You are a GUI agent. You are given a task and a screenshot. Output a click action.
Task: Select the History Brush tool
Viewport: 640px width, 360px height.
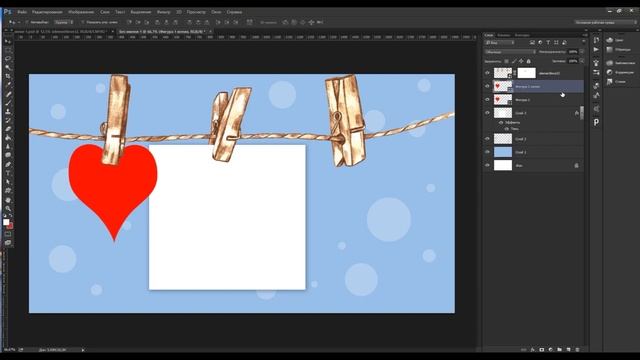coord(8,120)
